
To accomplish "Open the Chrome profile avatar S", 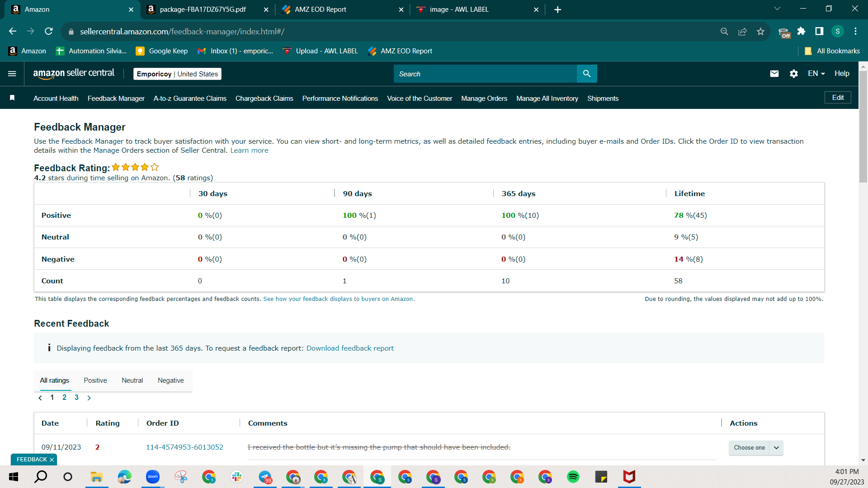I will pyautogui.click(x=838, y=31).
